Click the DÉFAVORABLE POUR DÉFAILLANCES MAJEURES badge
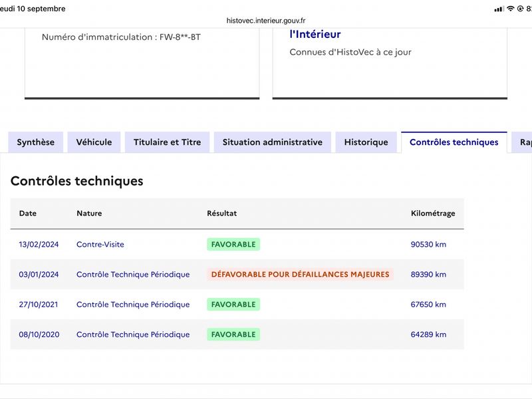 point(301,274)
